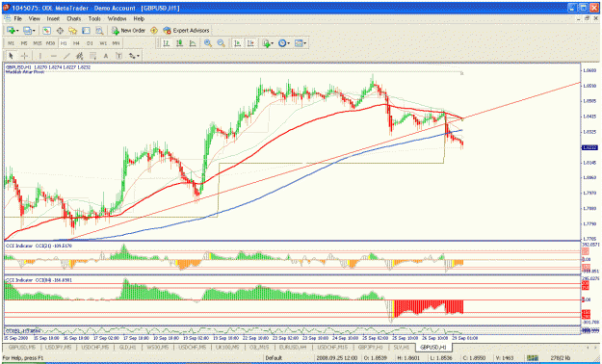
Task: Toggle the Terminal window icon
Action: pos(86,31)
